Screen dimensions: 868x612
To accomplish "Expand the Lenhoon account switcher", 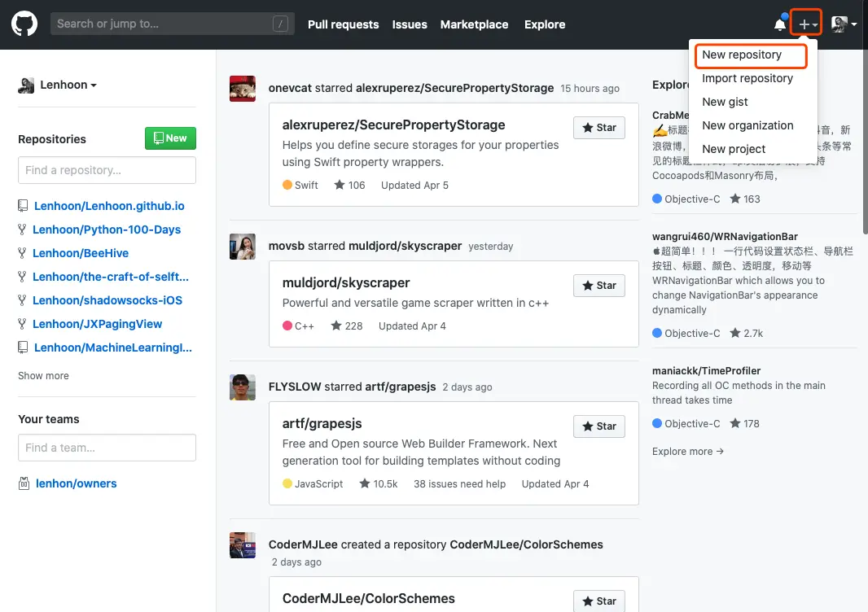I will point(58,85).
